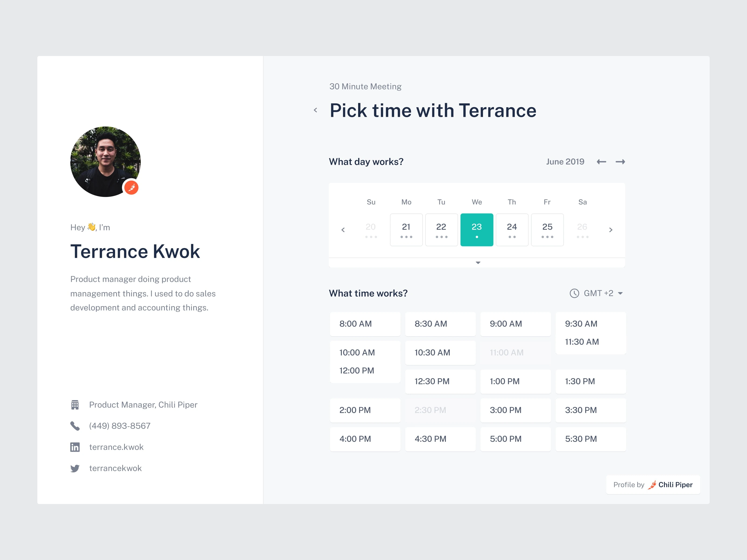Click the June 2019 month label
This screenshot has height=560, width=747.
(x=565, y=162)
